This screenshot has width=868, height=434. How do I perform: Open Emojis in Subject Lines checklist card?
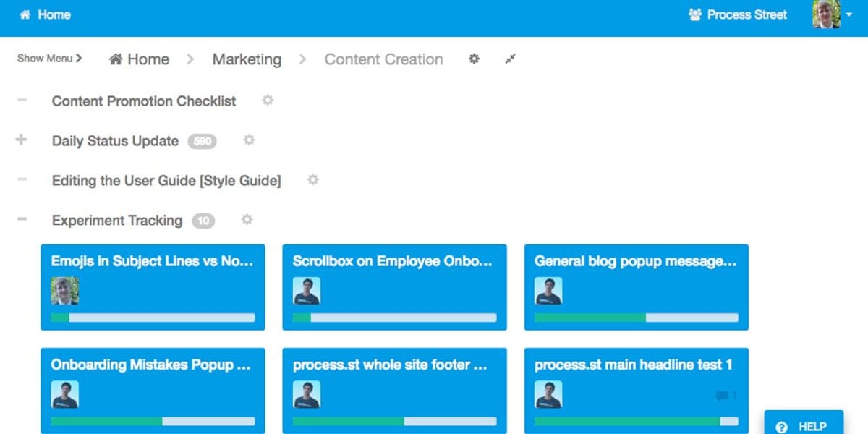click(x=153, y=287)
